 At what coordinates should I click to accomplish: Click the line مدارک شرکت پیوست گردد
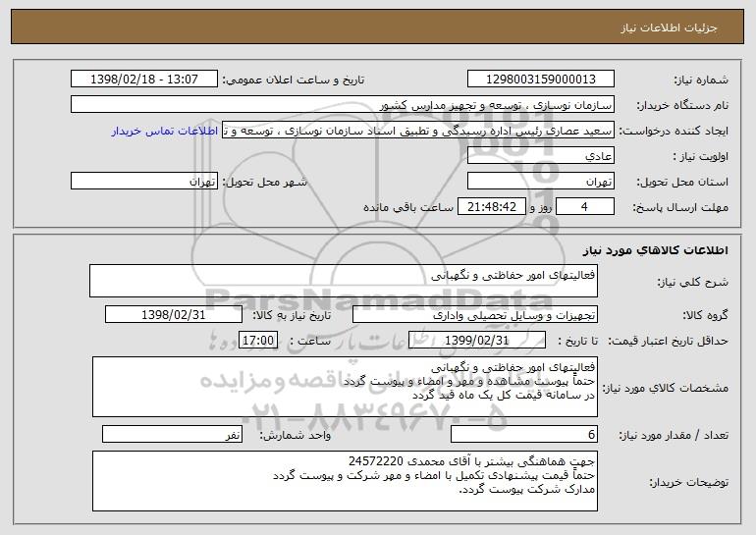[x=527, y=489]
